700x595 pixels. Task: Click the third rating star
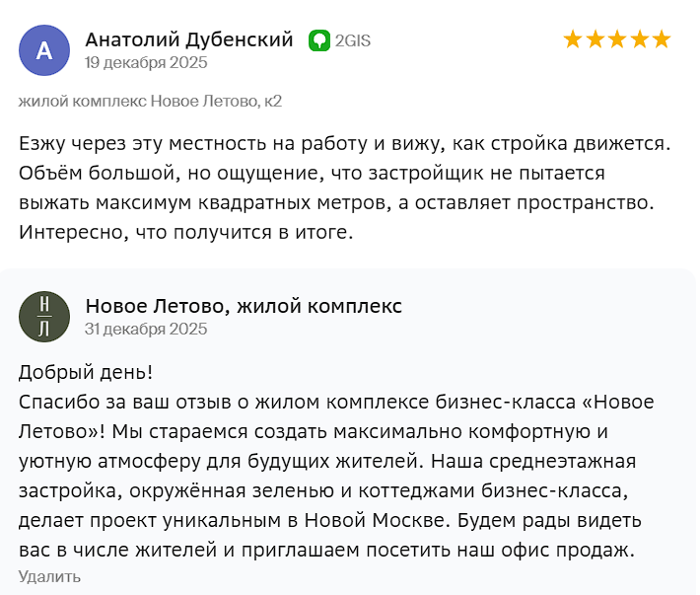pyautogui.click(x=617, y=39)
